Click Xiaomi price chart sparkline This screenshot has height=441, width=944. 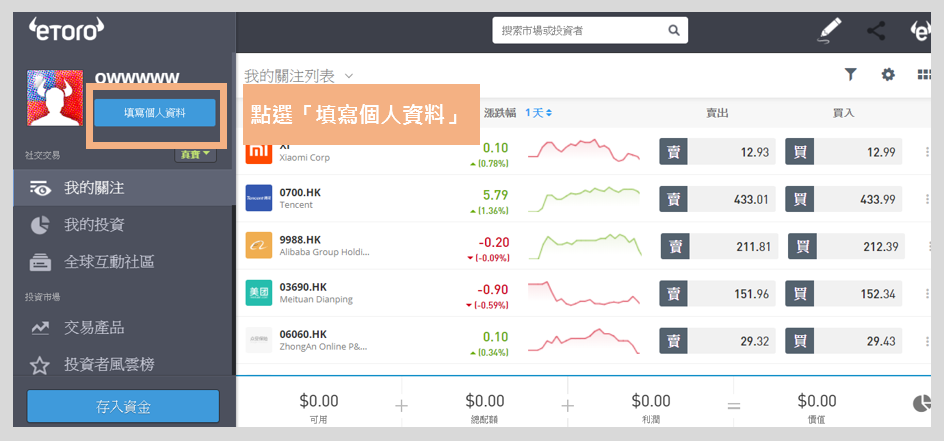[x=584, y=150]
